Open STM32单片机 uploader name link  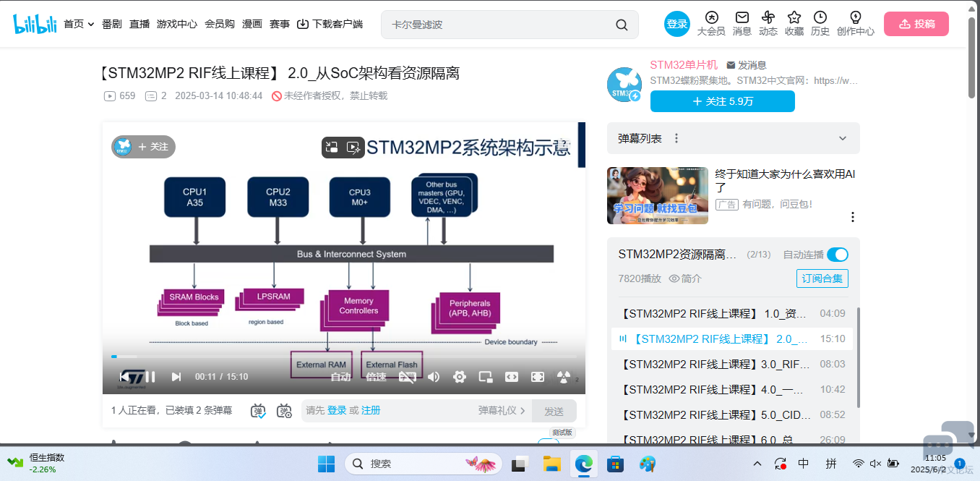pyautogui.click(x=684, y=65)
